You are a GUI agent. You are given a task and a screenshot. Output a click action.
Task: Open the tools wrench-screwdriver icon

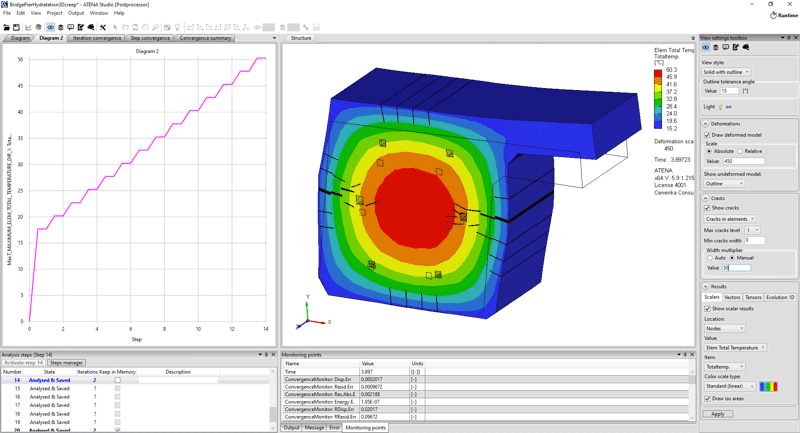click(x=103, y=28)
